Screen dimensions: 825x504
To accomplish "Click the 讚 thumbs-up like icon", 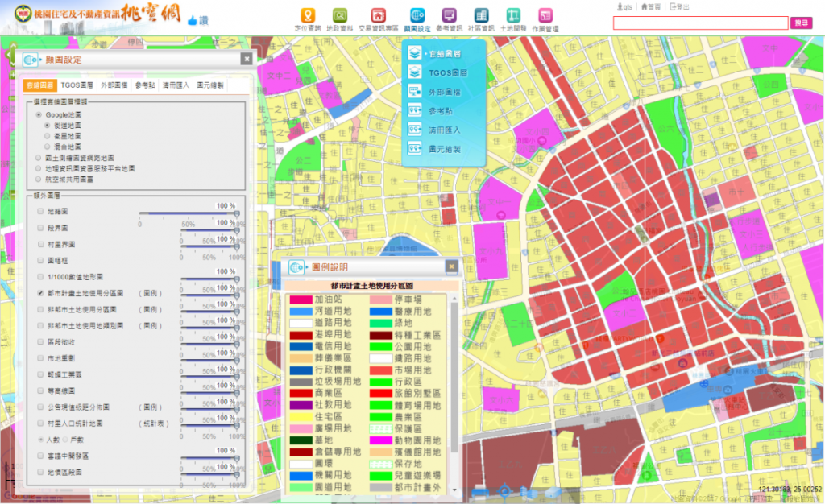I will click(x=192, y=20).
